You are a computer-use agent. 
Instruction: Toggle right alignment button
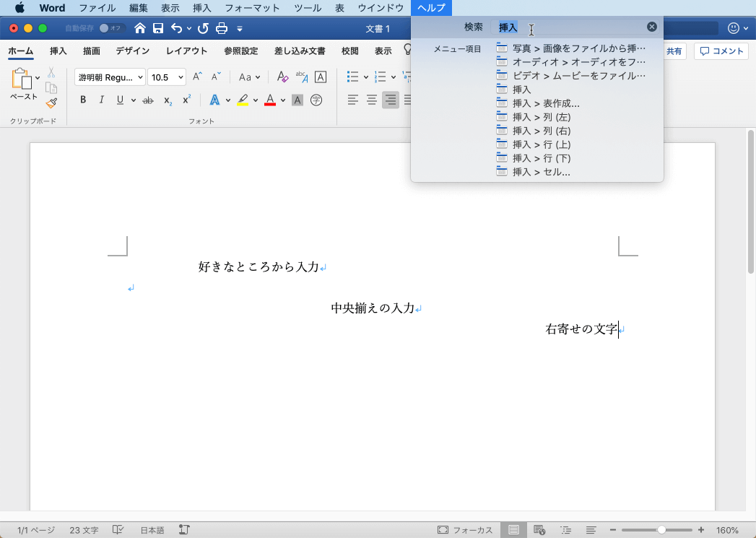click(391, 100)
